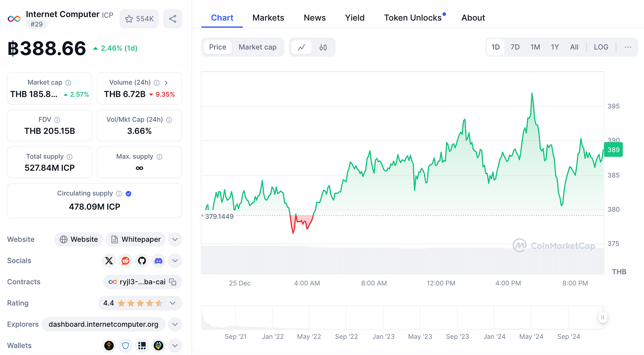The width and height of the screenshot is (644, 355).
Task: Click the Internet Computer infinity logo
Action: point(14,19)
